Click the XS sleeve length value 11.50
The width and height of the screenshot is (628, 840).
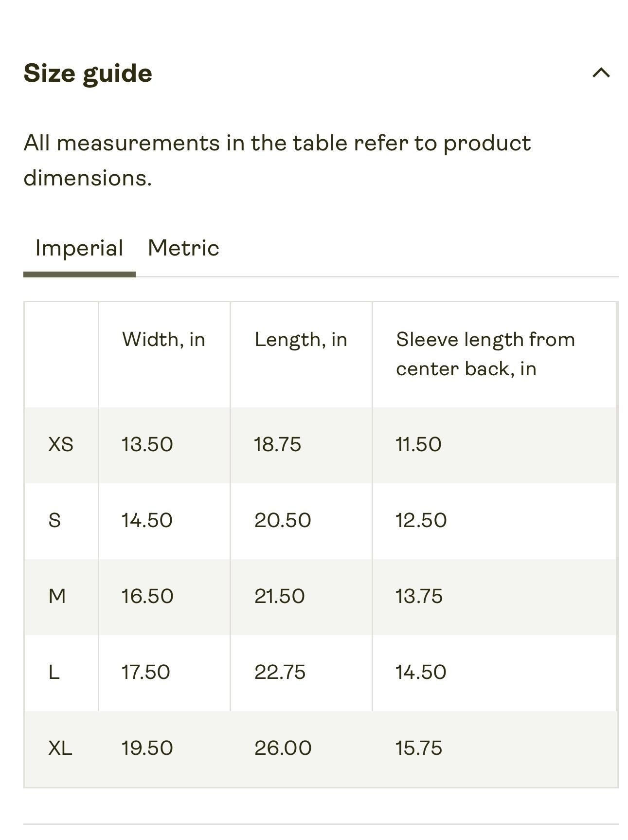418,444
